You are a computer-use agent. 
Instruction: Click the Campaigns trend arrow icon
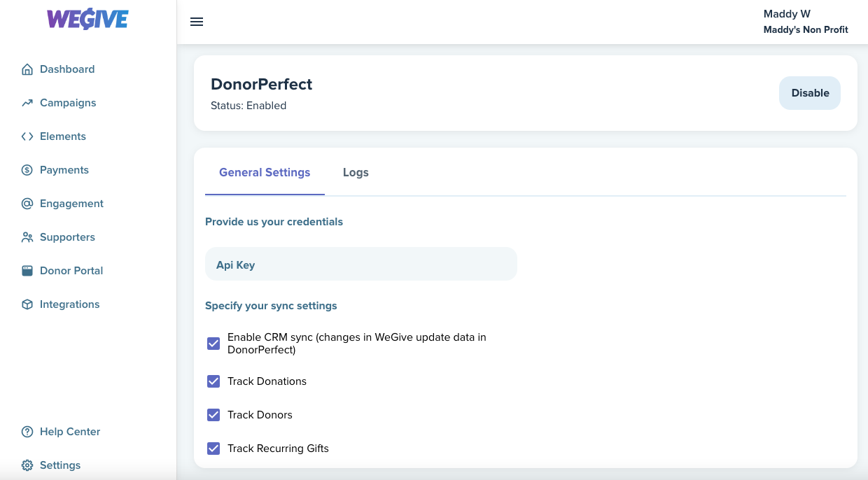point(27,103)
